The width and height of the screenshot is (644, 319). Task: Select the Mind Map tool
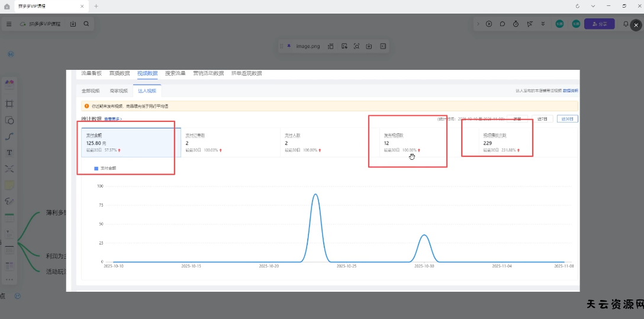pos(9,169)
